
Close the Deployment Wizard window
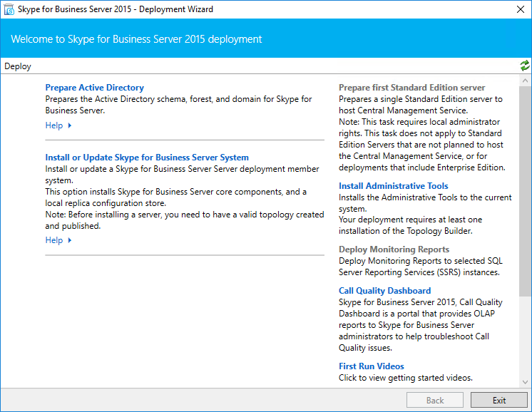pyautogui.click(x=520, y=10)
